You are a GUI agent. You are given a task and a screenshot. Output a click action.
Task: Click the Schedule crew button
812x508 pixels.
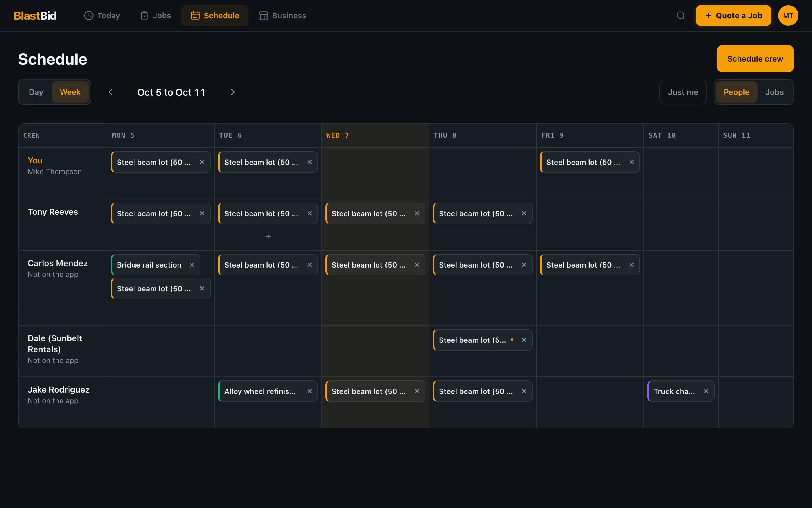click(755, 59)
